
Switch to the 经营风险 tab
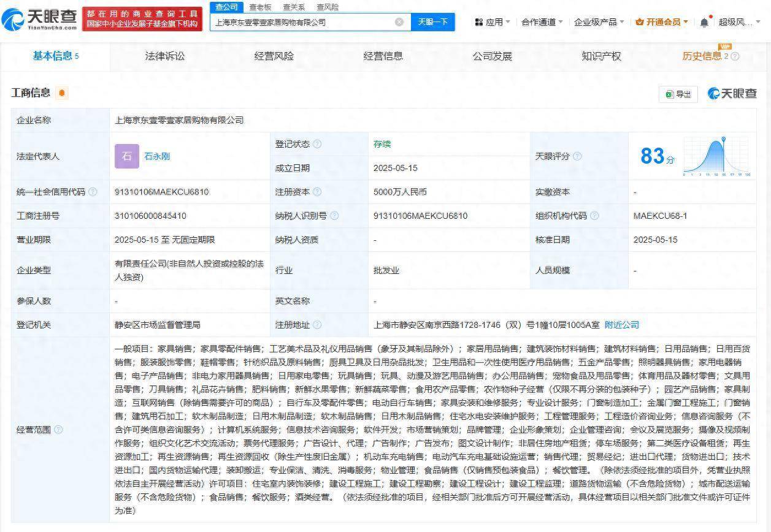point(274,56)
